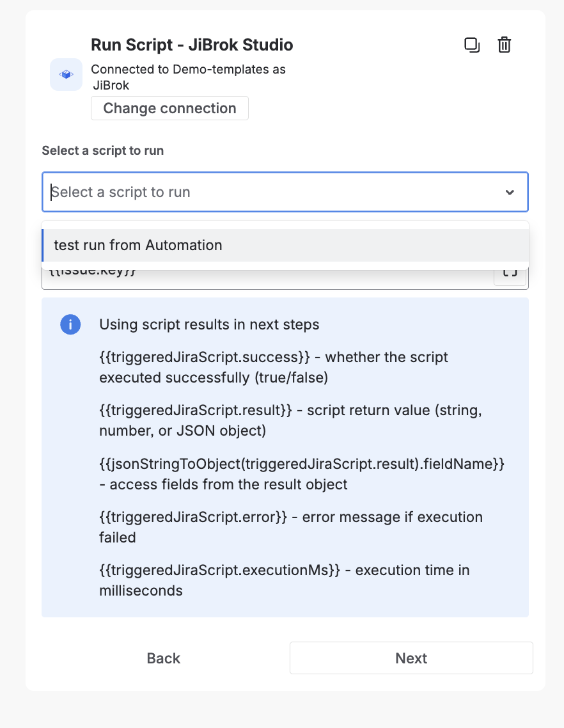Click the "Select a script to run" label above dropdown
564x728 pixels.
(x=103, y=151)
